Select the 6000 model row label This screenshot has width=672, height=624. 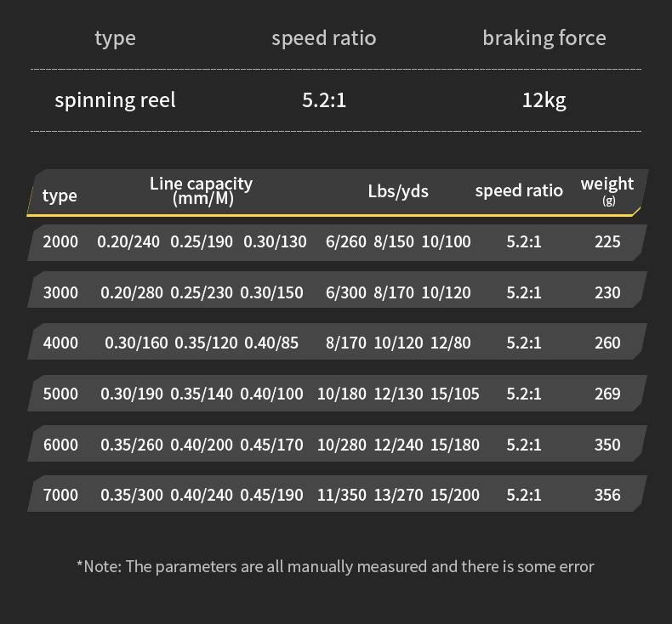click(60, 445)
